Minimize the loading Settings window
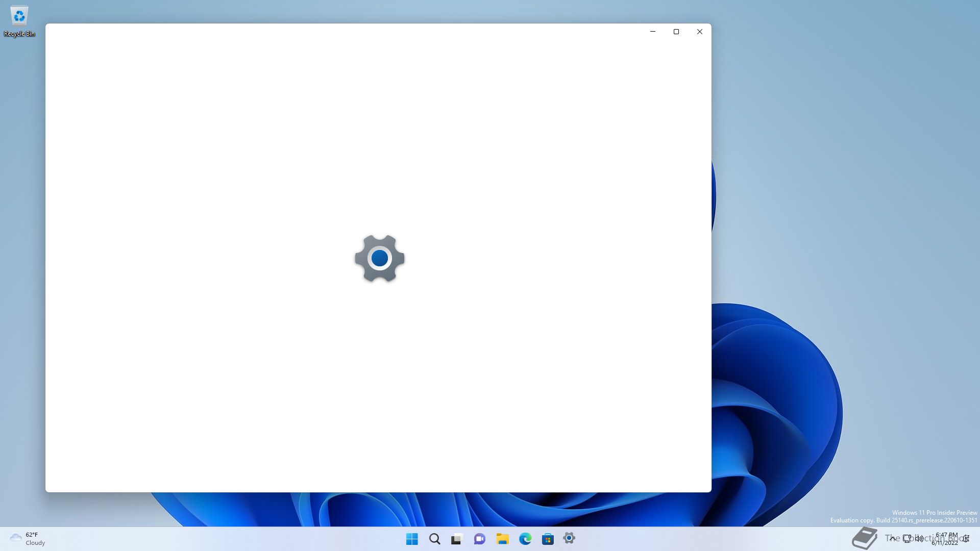Image resolution: width=980 pixels, height=551 pixels. 652,32
